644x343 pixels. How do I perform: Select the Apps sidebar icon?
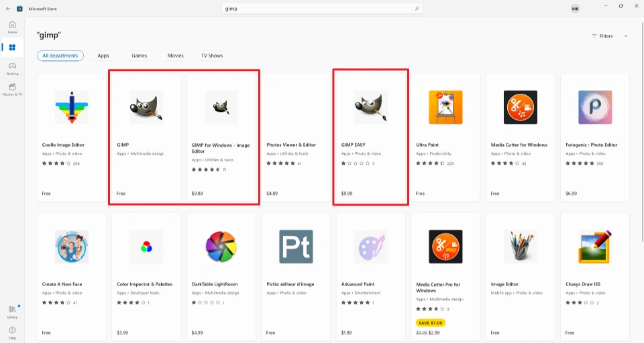tap(12, 48)
